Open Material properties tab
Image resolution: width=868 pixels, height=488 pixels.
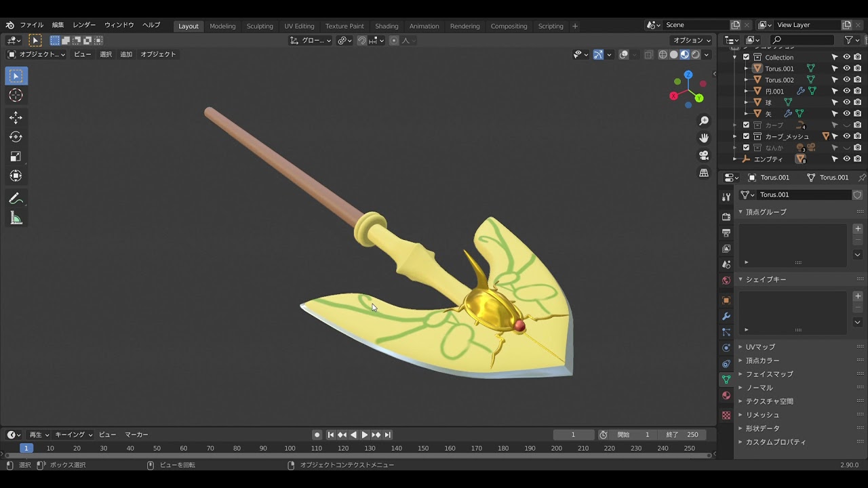pos(726,396)
